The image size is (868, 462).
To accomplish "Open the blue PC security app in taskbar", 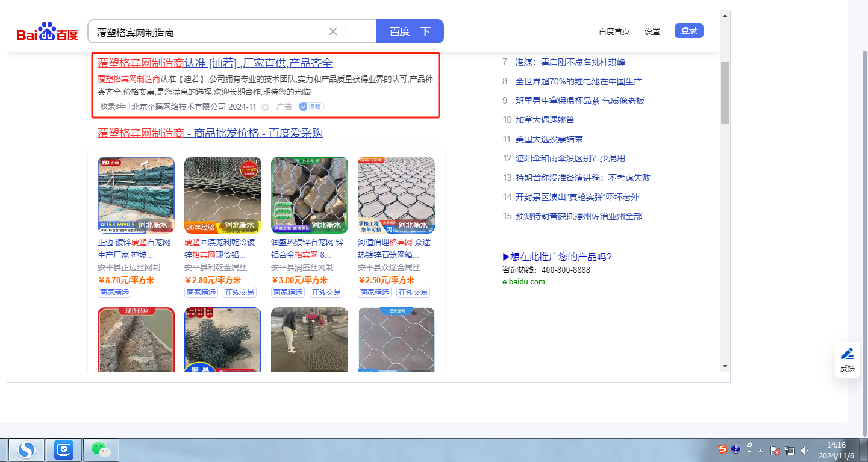I will pyautogui.click(x=64, y=449).
